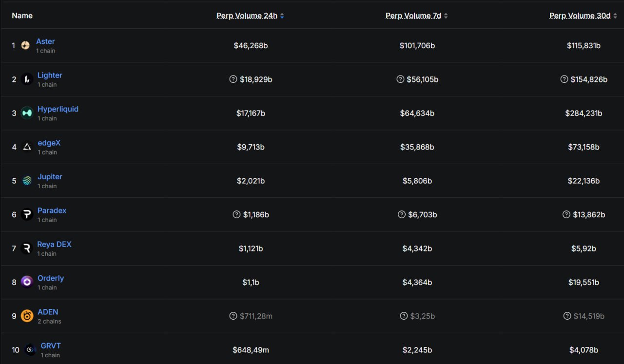This screenshot has height=364, width=624.
Task: Click the Lighter protocol logo icon
Action: click(x=27, y=79)
